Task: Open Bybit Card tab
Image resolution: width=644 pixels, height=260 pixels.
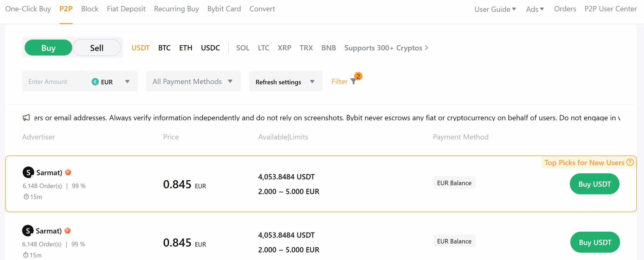Action: pyautogui.click(x=224, y=9)
